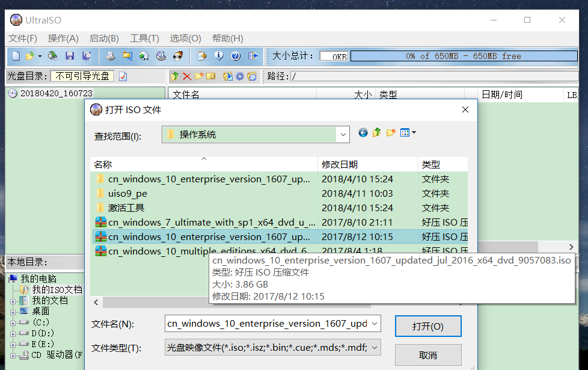Image resolution: width=588 pixels, height=370 pixels.
Task: Click the Create New Folder icon in dialog
Action: click(x=391, y=132)
